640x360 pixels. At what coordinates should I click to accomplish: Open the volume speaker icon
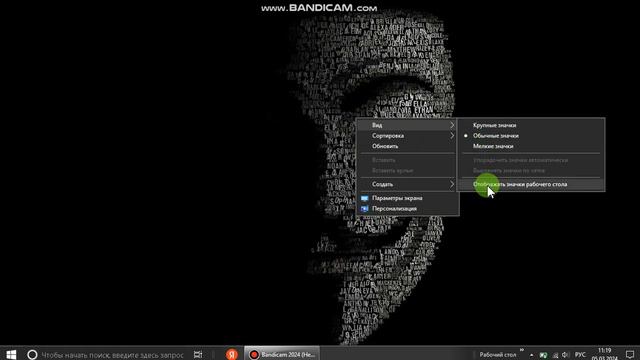[x=565, y=355]
